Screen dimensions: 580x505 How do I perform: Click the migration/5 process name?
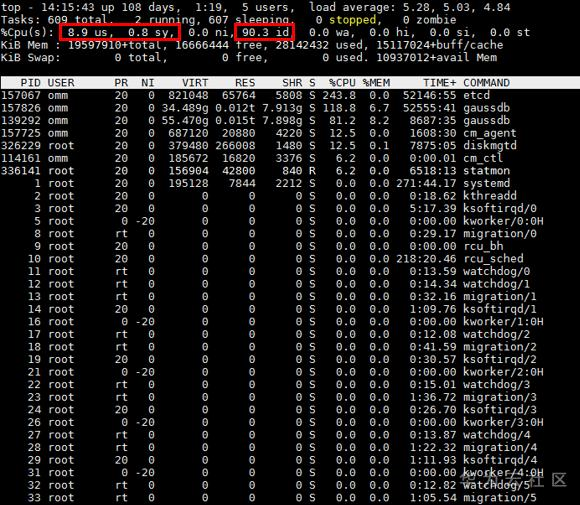point(500,498)
